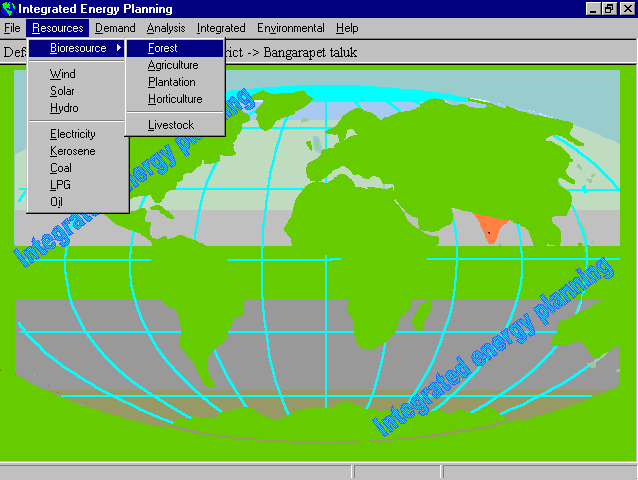Click the orange highlighted India region on map

tap(489, 227)
